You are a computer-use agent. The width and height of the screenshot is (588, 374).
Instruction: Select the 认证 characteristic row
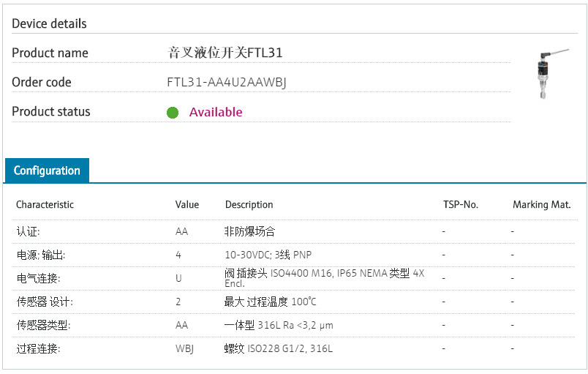29,231
